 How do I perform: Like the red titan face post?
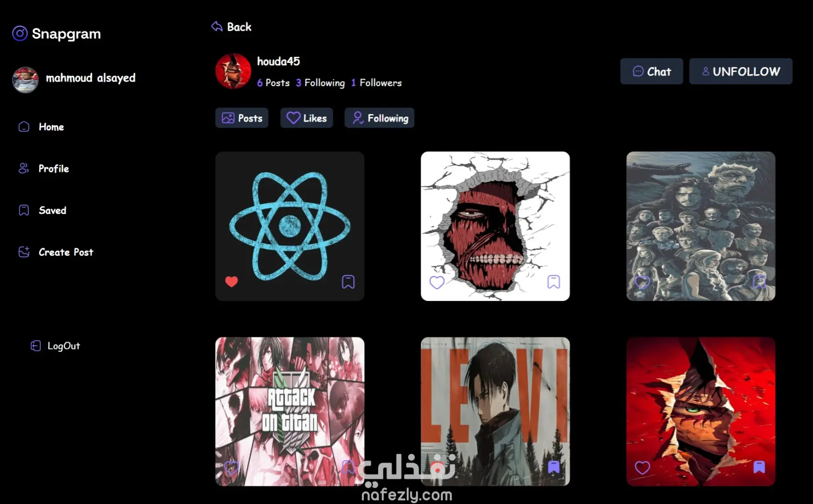point(437,282)
